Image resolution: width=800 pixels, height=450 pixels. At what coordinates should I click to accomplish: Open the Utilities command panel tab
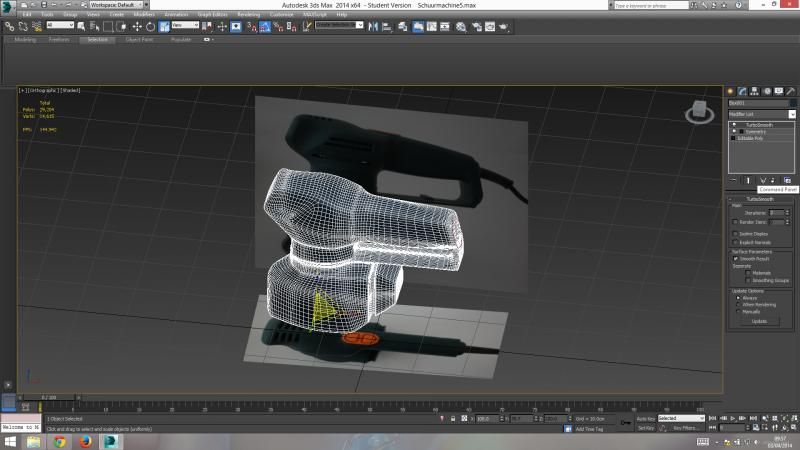point(790,91)
